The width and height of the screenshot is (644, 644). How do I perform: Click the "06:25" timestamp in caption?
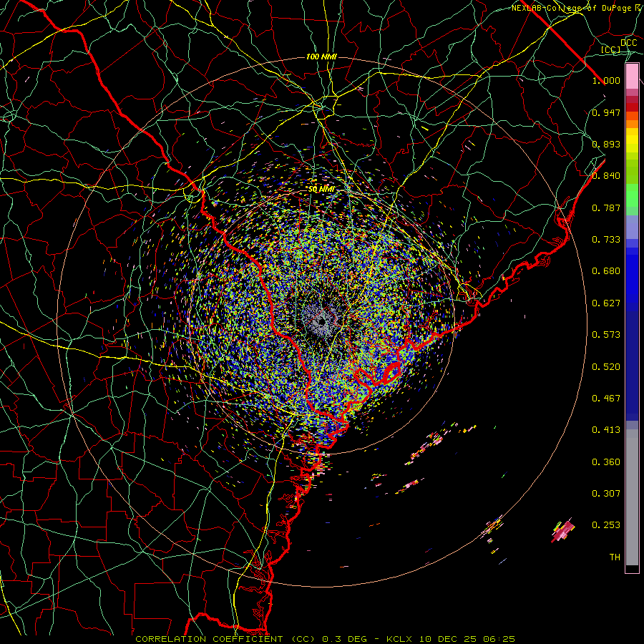[499, 639]
